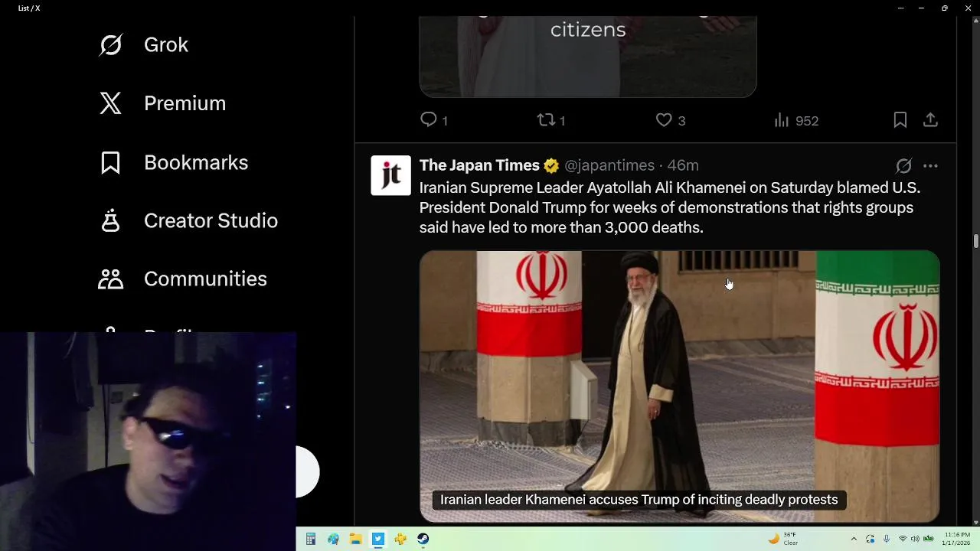Click the Grok explain icon on Japan Times post
The height and width of the screenshot is (551, 980).
coord(904,166)
